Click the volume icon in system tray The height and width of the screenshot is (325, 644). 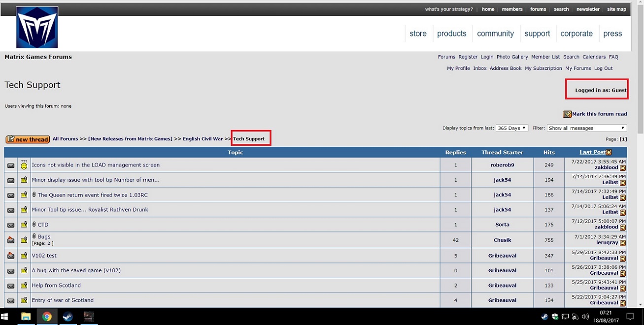[585, 317]
